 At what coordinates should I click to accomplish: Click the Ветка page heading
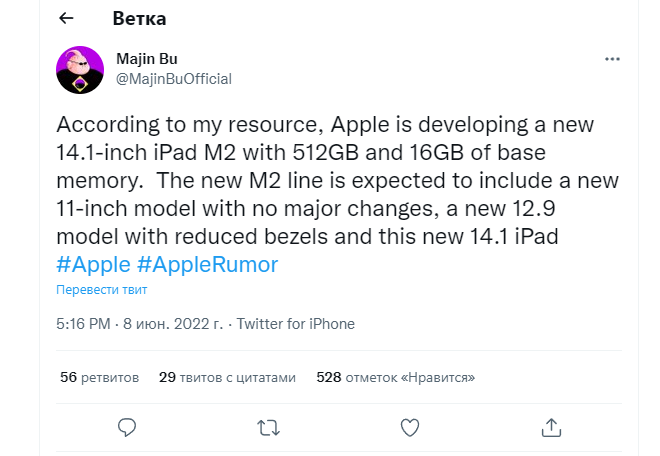click(x=140, y=19)
